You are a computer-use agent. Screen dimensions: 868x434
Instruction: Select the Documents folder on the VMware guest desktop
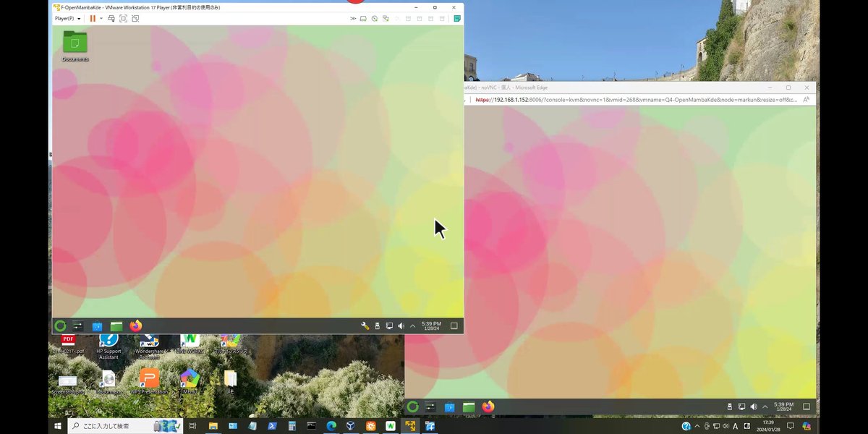75,46
